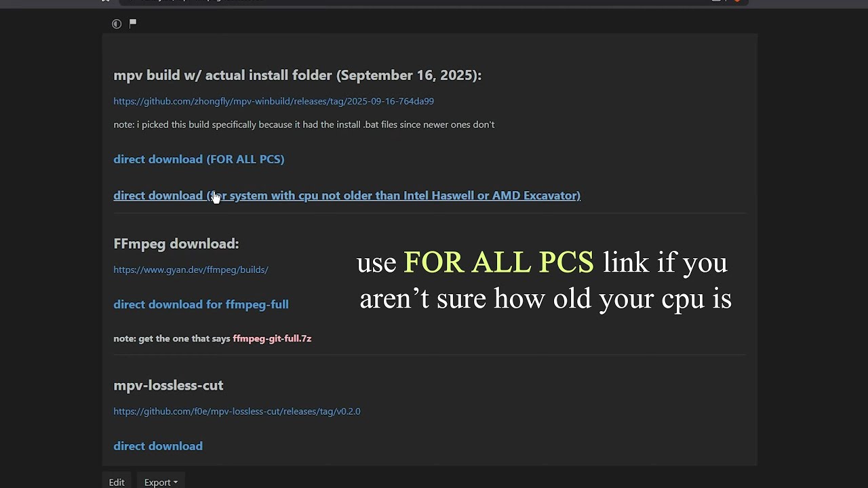Screen dimensions: 868x488
Task: Click direct download for Haswell or Excavator CPUs
Action: 347,195
